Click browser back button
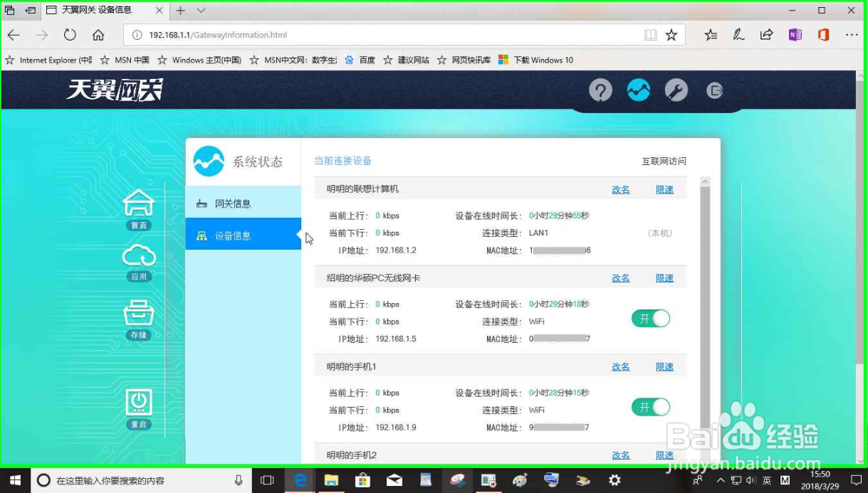This screenshot has width=868, height=493. tap(14, 35)
